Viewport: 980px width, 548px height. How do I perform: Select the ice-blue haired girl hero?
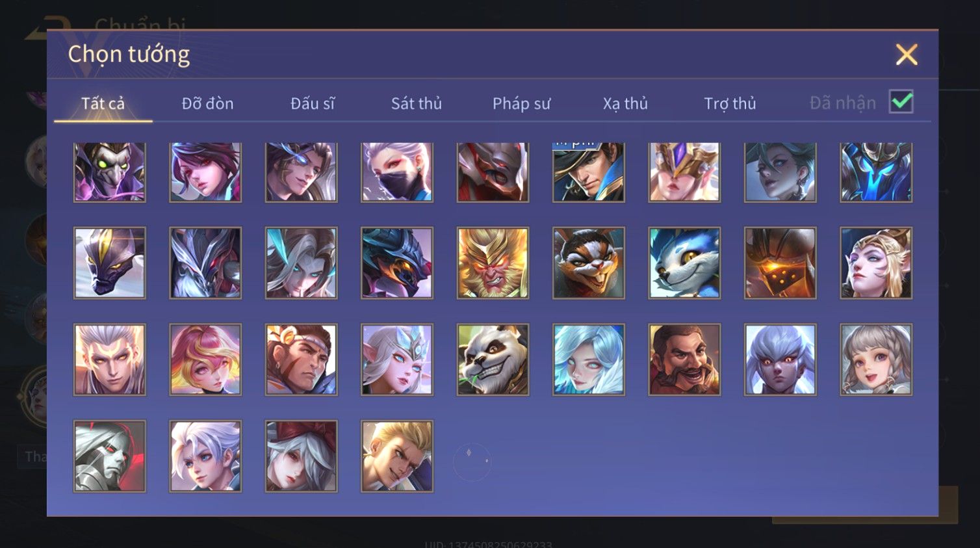point(589,359)
